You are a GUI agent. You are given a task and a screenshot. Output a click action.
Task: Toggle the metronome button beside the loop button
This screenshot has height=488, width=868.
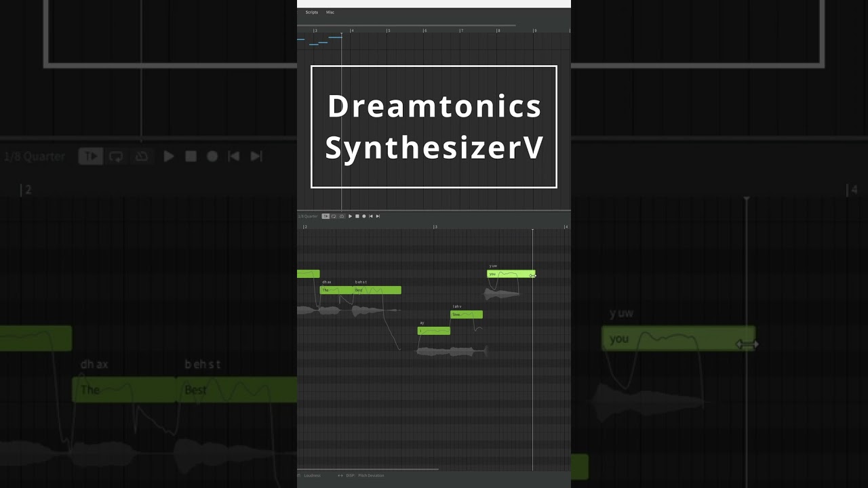pyautogui.click(x=341, y=216)
